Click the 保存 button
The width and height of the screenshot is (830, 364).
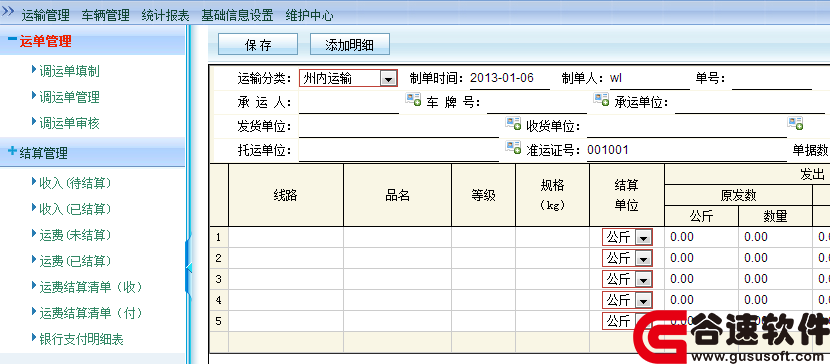click(258, 44)
